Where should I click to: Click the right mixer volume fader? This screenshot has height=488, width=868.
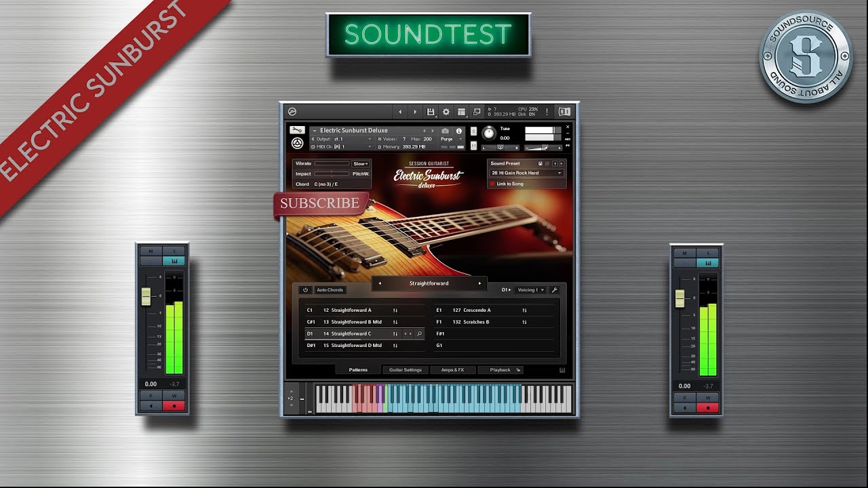pos(680,298)
